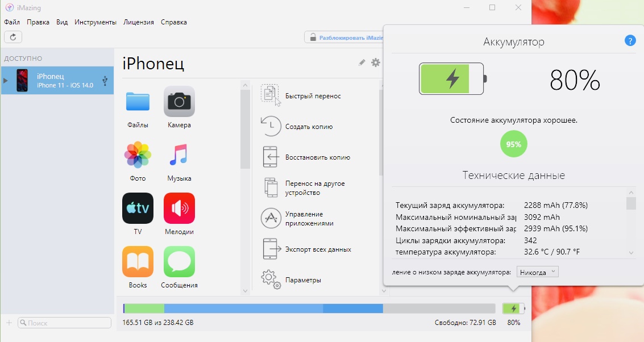Click the charge cycles value 342
The width and height of the screenshot is (644, 342).
pyautogui.click(x=530, y=240)
